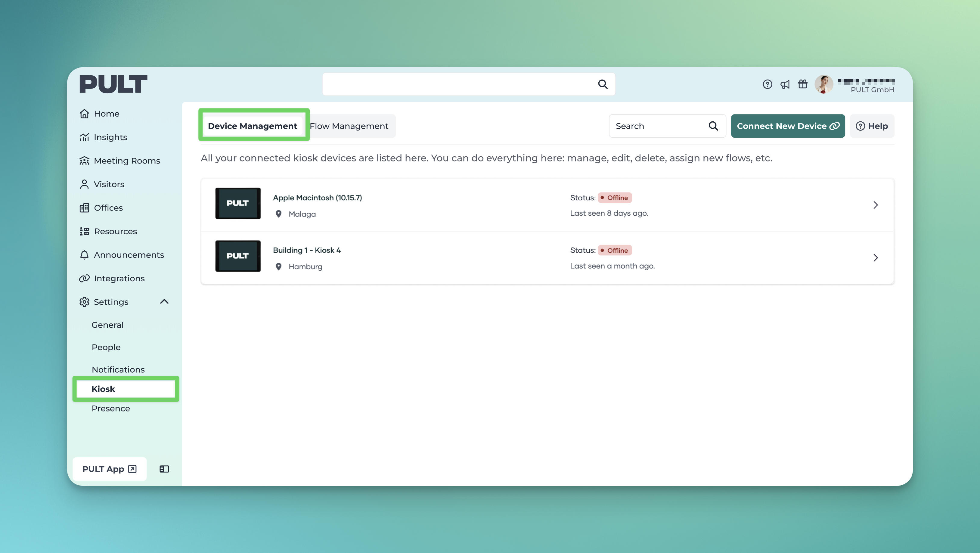Switch to the Flow Management tab
980x553 pixels.
click(349, 126)
